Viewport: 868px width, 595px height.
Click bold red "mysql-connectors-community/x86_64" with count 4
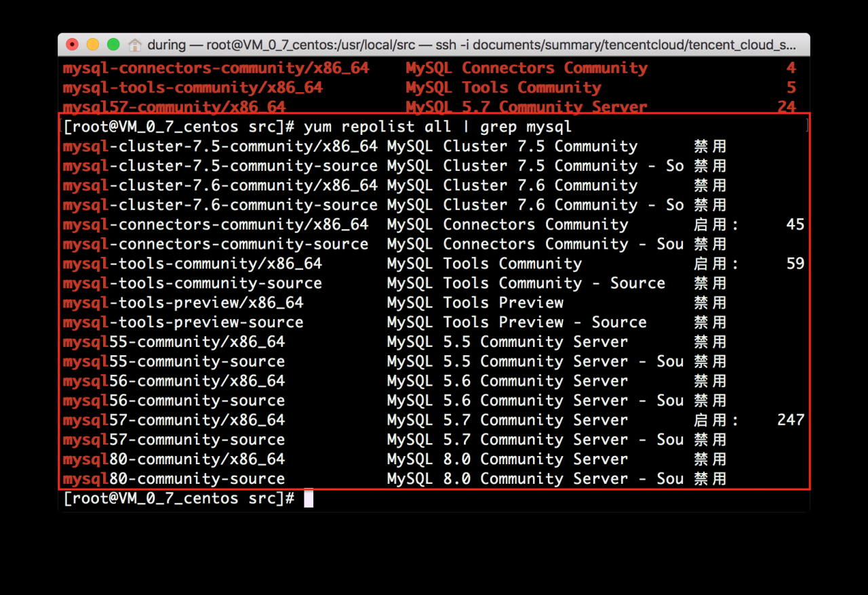[x=216, y=68]
